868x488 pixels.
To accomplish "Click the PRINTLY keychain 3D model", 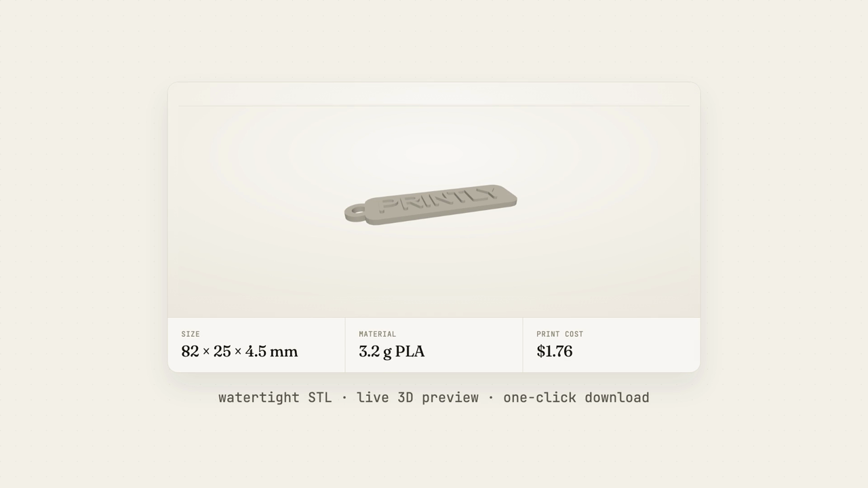I will coord(431,204).
